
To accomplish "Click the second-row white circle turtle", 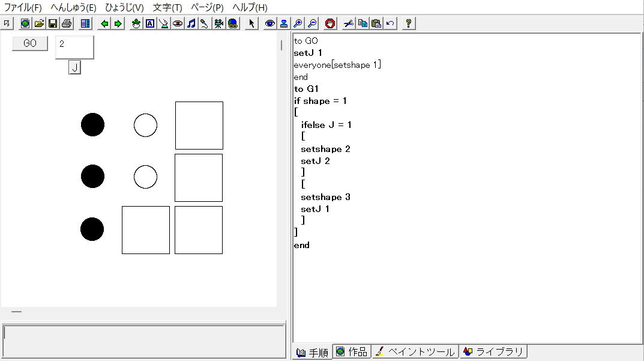I will 145,177.
